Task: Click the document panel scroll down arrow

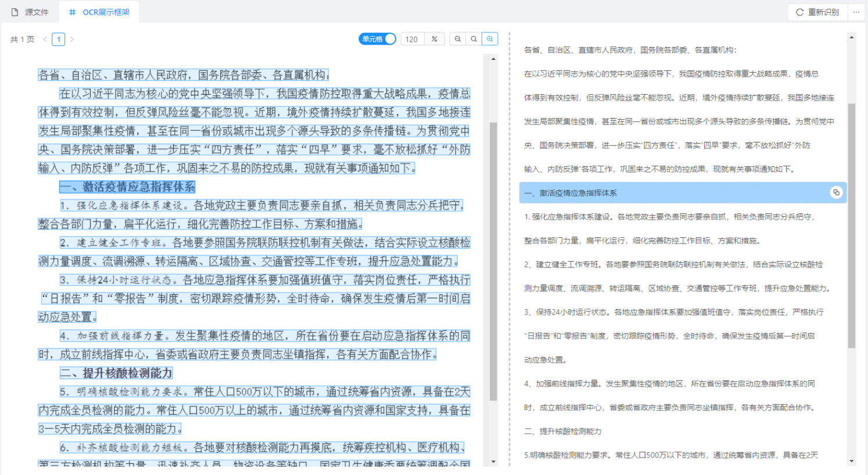Action: click(x=493, y=462)
